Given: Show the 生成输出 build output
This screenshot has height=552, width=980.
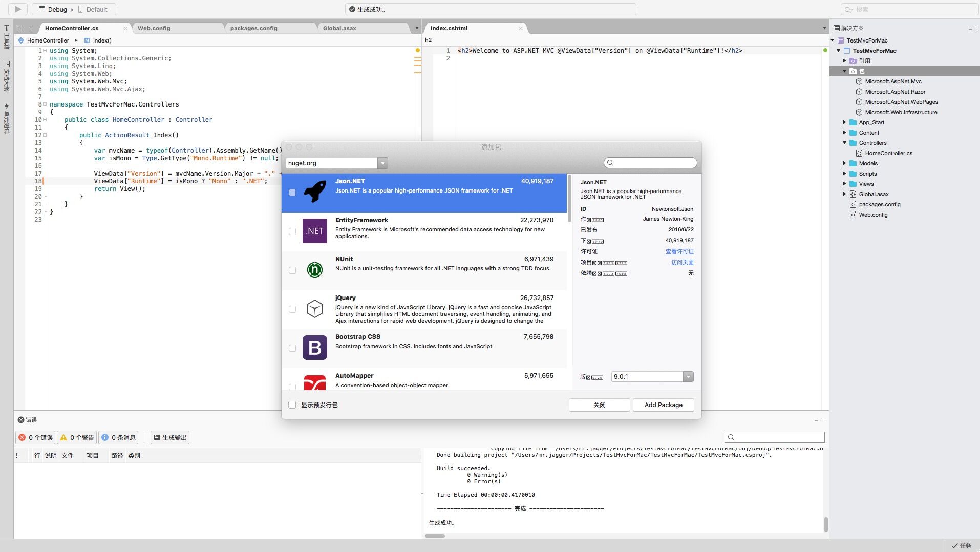Looking at the screenshot, I should click(x=170, y=437).
